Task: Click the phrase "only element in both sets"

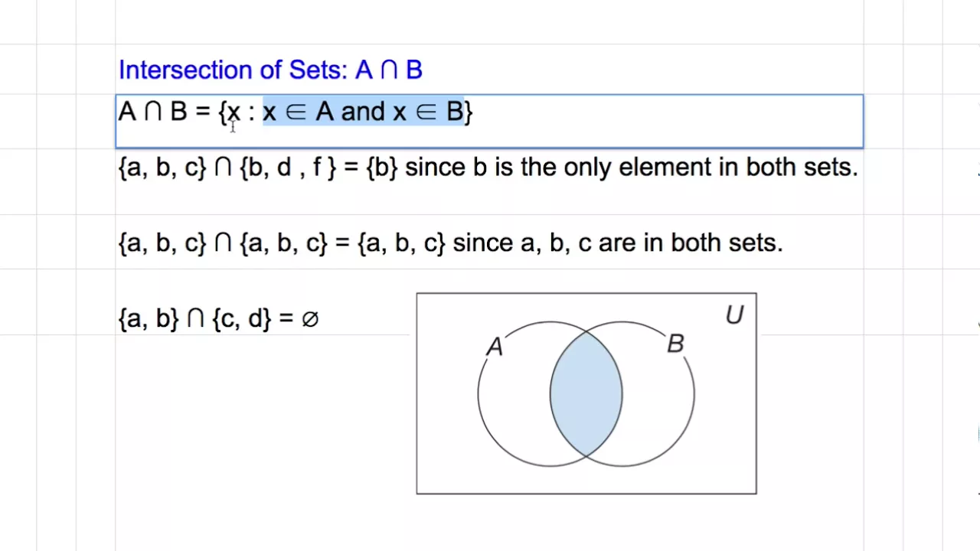Action: coord(711,167)
